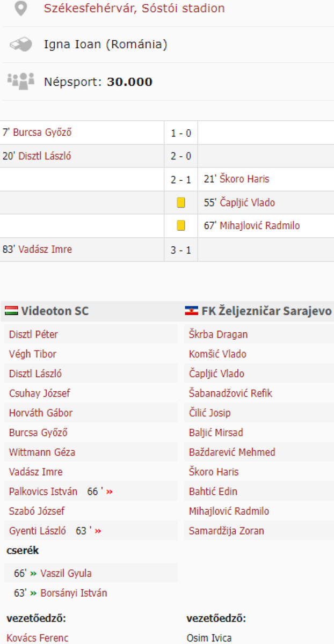Click the referee whistle icon
The image size is (334, 644).
coord(20,45)
